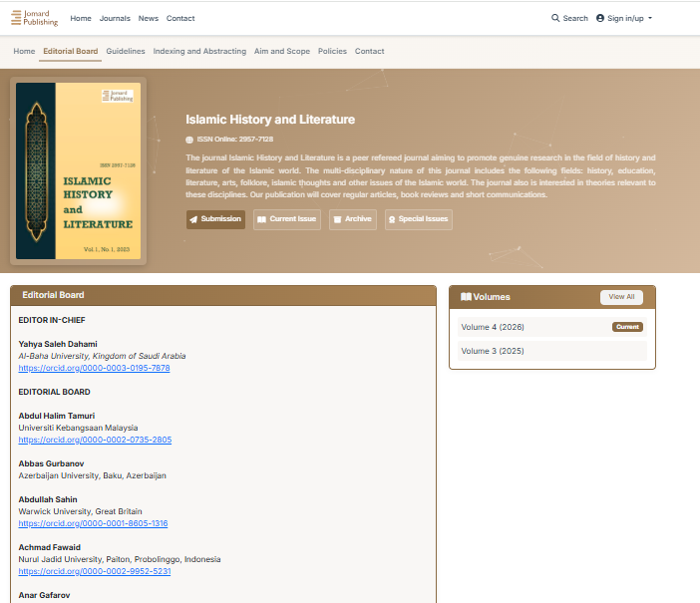Open Volume 3 (2025)
This screenshot has width=700, height=603.
(x=551, y=351)
